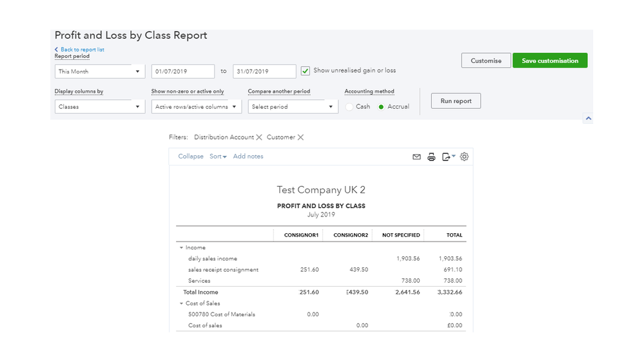Click the print report icon
The width and height of the screenshot is (644, 362).
pos(432,157)
